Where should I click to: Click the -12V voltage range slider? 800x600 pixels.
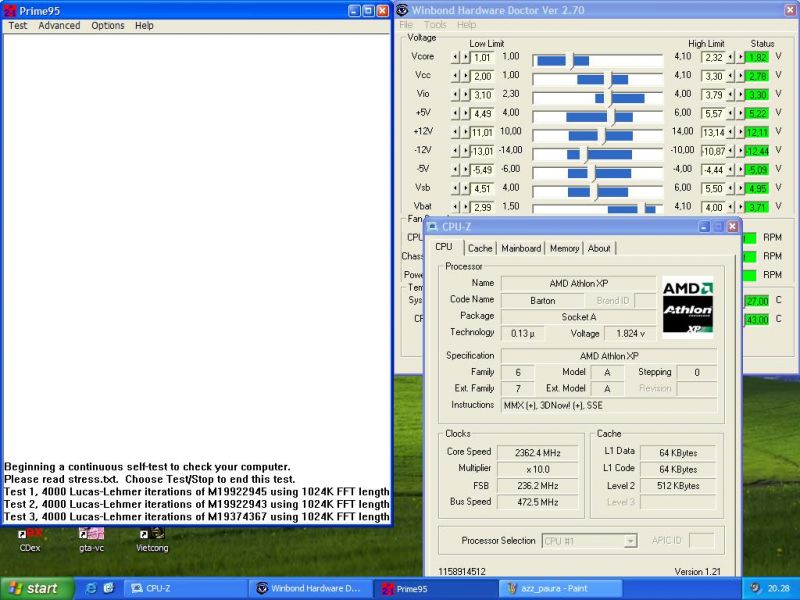coord(597,154)
